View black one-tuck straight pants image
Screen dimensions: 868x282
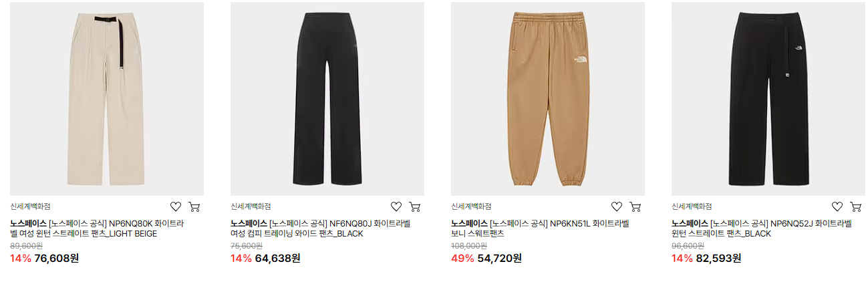pos(768,99)
